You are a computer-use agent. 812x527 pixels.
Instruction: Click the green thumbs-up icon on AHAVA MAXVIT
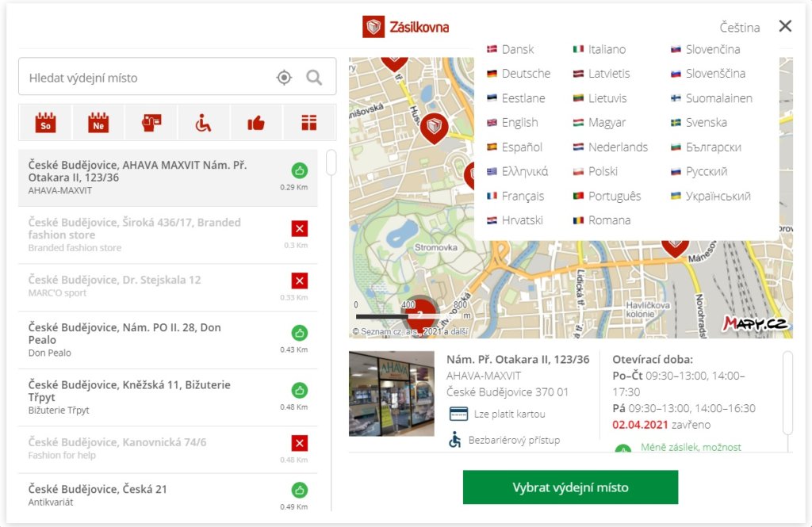pos(299,170)
